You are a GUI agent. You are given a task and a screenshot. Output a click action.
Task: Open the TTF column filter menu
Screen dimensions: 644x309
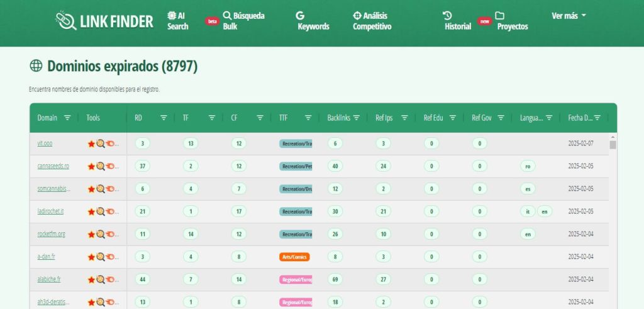pos(308,118)
